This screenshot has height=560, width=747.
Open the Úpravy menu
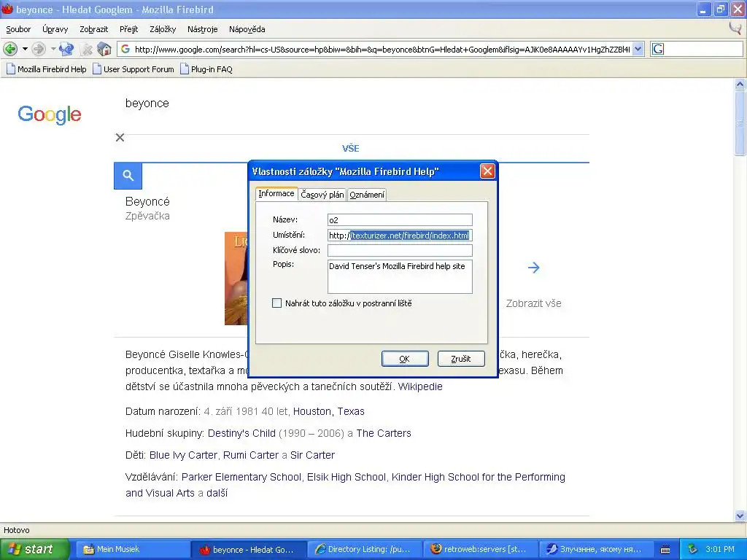coord(55,29)
